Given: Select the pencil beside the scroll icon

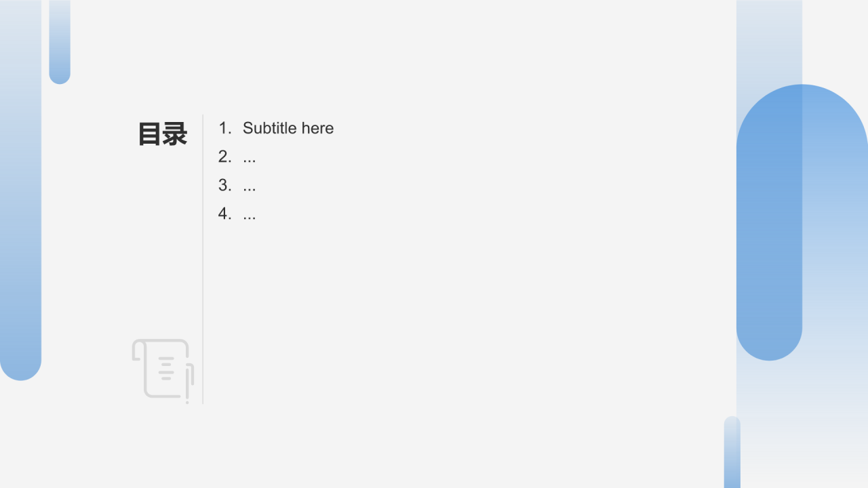Looking at the screenshot, I should (189, 384).
